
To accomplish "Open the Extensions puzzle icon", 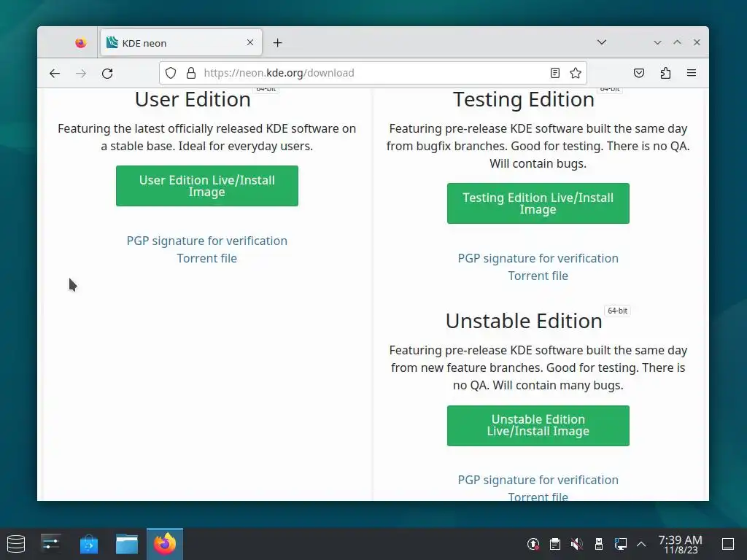I will 665,73.
